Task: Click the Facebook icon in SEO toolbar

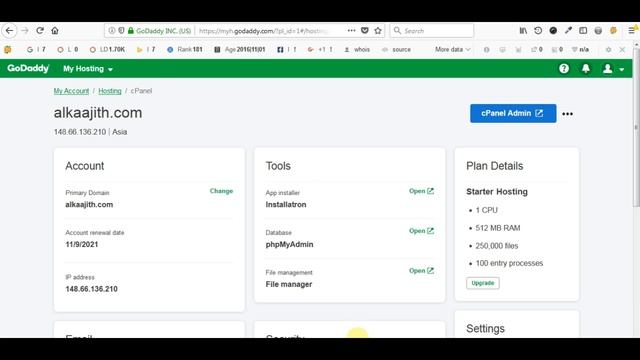Action: pyautogui.click(x=280, y=49)
